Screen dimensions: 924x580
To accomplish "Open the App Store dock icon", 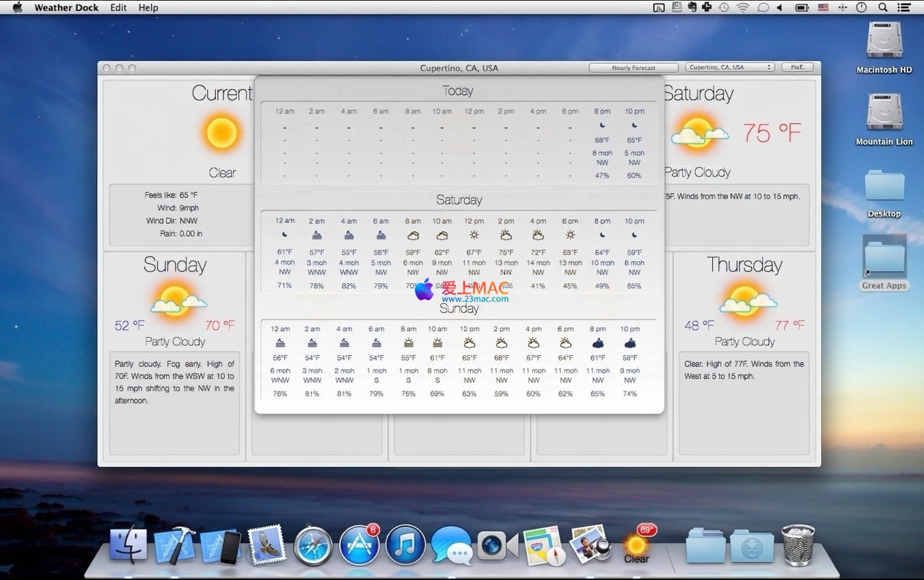I will click(x=359, y=546).
